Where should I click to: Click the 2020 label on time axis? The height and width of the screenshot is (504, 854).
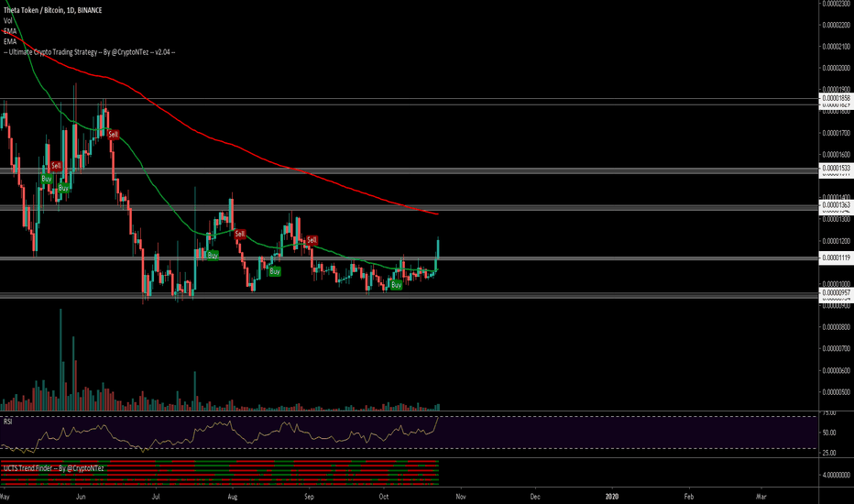(x=612, y=497)
